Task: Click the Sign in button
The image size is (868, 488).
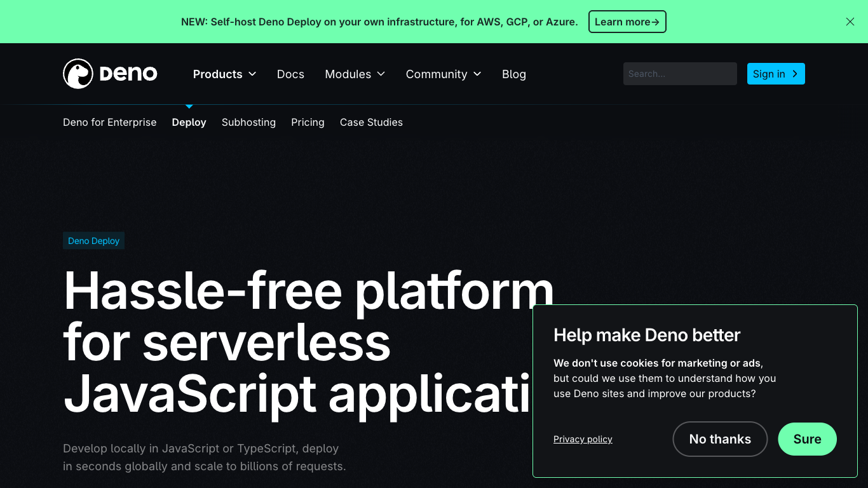Action: [x=776, y=74]
